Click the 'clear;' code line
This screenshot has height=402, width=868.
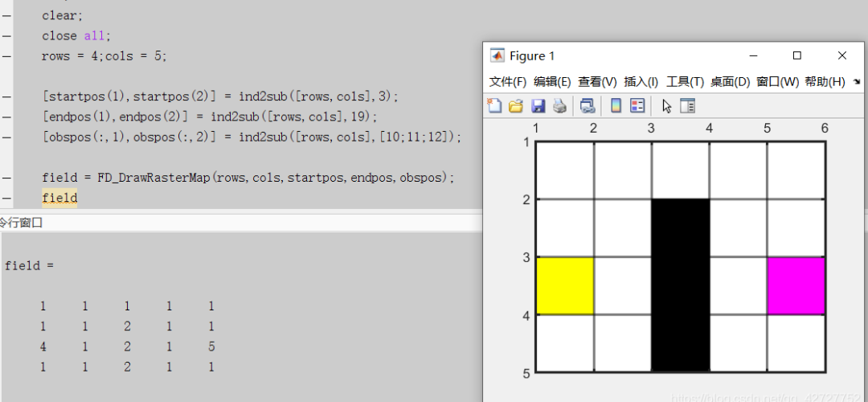tap(62, 15)
